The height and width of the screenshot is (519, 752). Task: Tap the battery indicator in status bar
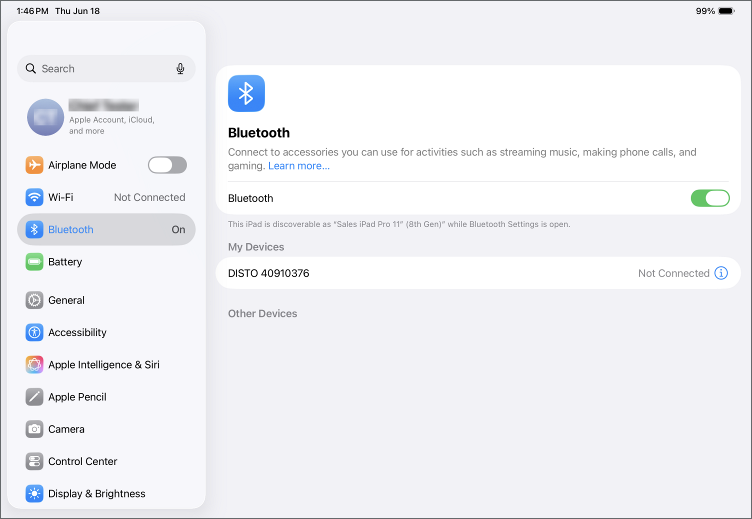(727, 11)
